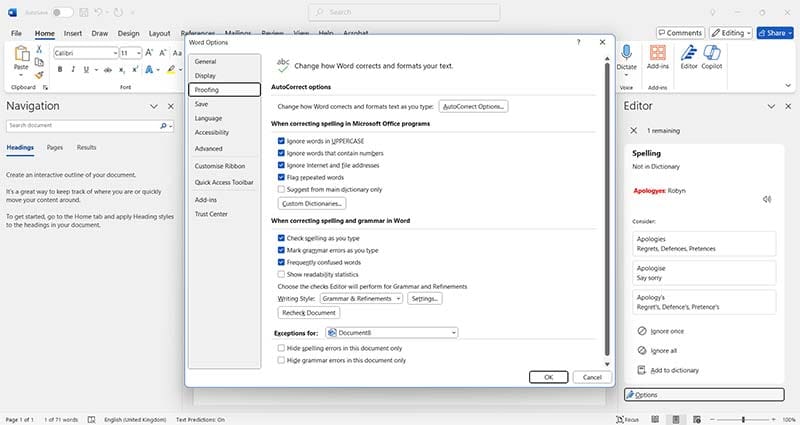
Task: Open Text Effects icon in Font group
Action: click(x=149, y=69)
